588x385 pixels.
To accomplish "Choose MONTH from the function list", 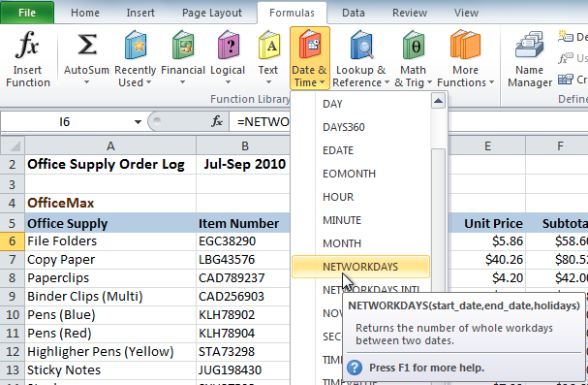I will pyautogui.click(x=360, y=243).
